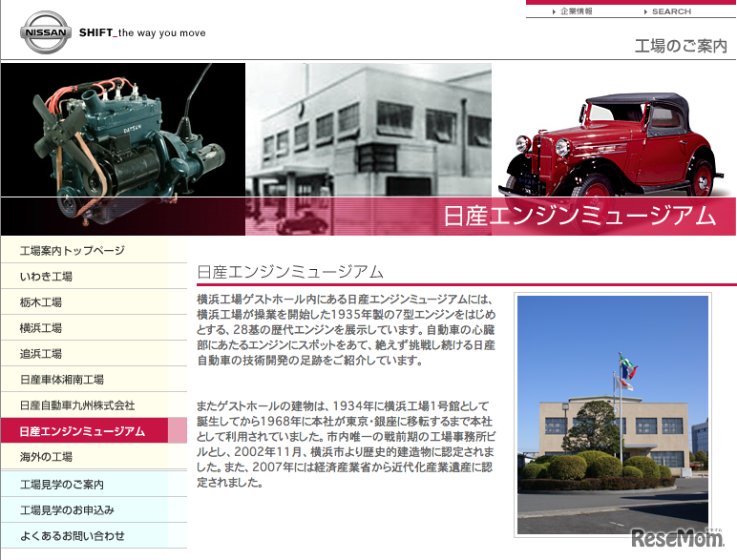The image size is (737, 560).
Task: Click the 日産エンジンミュージアム section heading
Action: click(x=290, y=272)
